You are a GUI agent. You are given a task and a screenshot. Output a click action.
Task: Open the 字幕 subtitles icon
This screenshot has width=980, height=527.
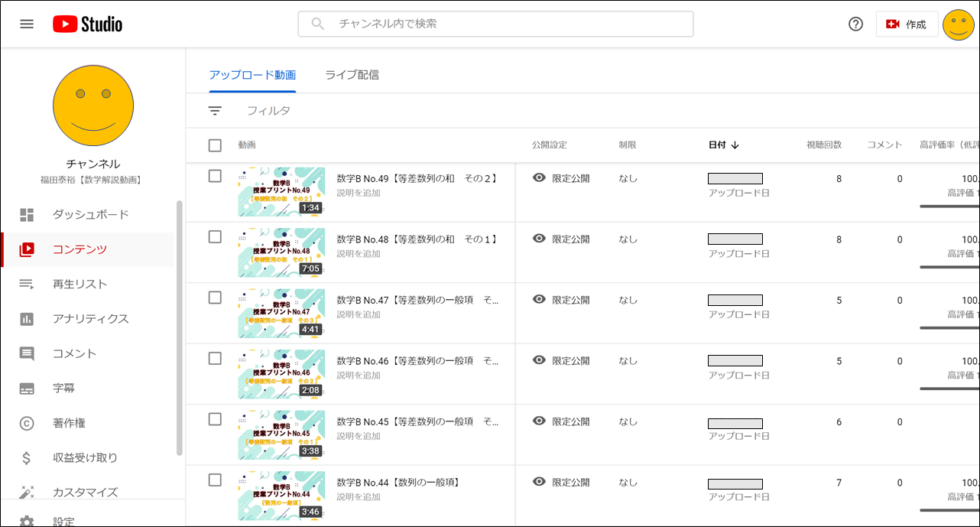(x=27, y=389)
